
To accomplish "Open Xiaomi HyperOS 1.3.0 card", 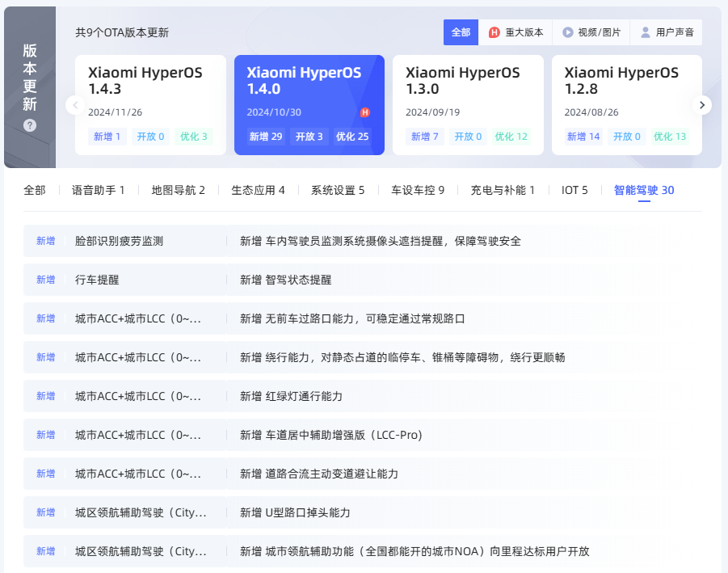I will (x=468, y=105).
